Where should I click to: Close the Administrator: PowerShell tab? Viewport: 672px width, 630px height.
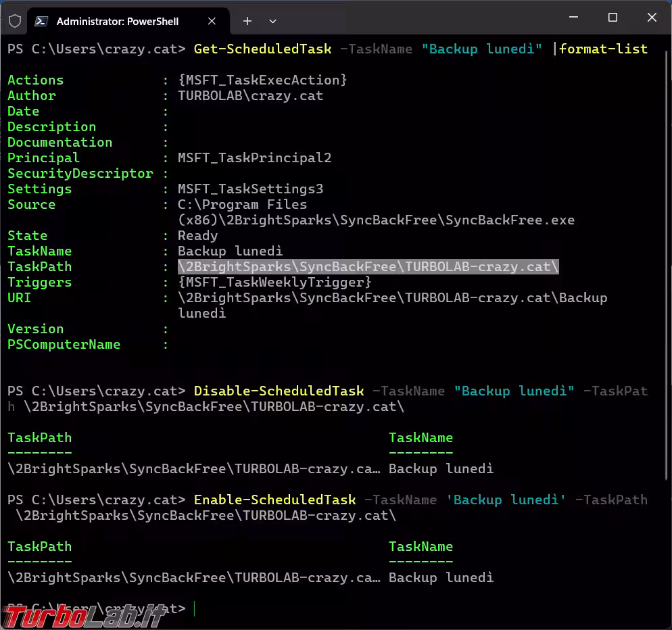coord(212,22)
